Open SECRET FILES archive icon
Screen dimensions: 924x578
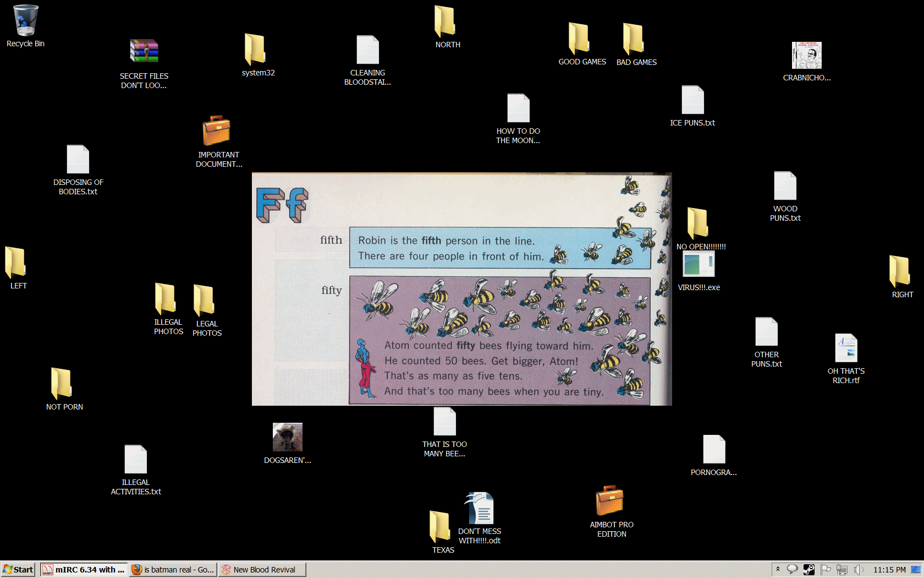(x=144, y=51)
